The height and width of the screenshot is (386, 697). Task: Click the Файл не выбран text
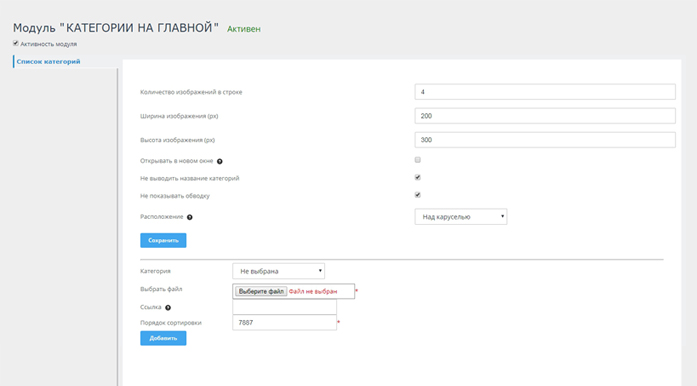click(x=313, y=292)
